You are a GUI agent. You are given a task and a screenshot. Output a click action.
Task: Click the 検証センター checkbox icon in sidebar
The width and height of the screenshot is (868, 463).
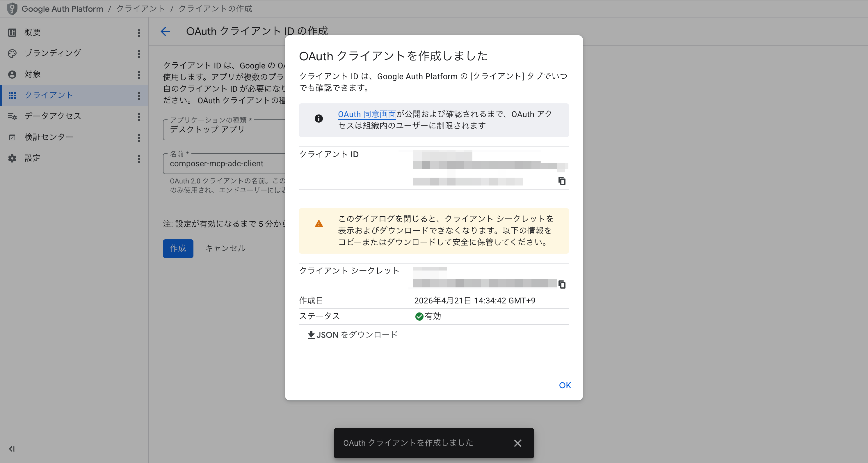pyautogui.click(x=12, y=137)
